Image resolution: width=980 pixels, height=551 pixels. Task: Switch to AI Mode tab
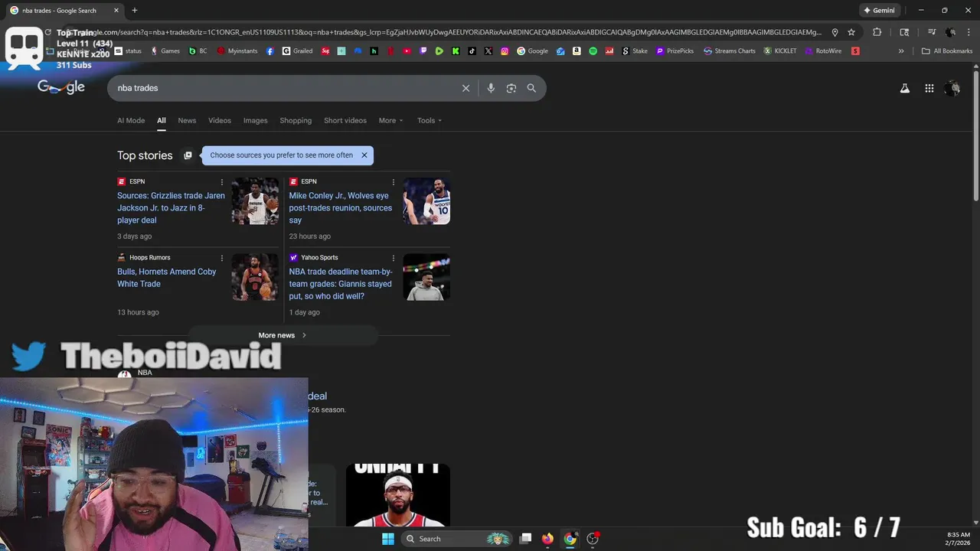point(131,120)
